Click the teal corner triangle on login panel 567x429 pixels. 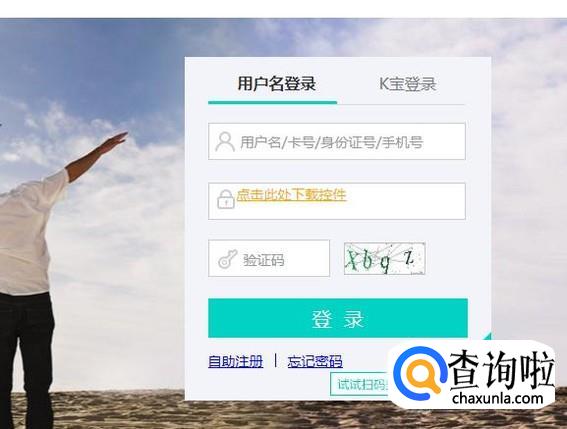488,336
